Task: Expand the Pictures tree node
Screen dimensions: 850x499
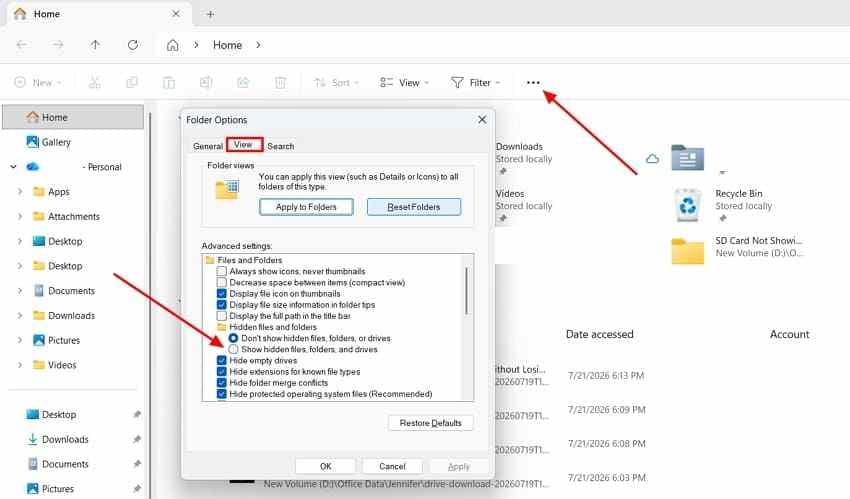Action: click(x=20, y=340)
